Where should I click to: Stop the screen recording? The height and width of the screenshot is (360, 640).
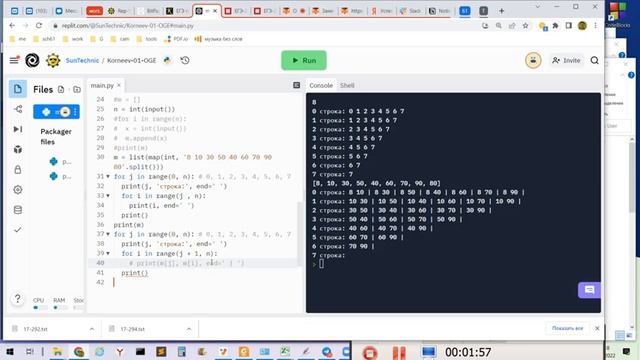[x=370, y=352]
